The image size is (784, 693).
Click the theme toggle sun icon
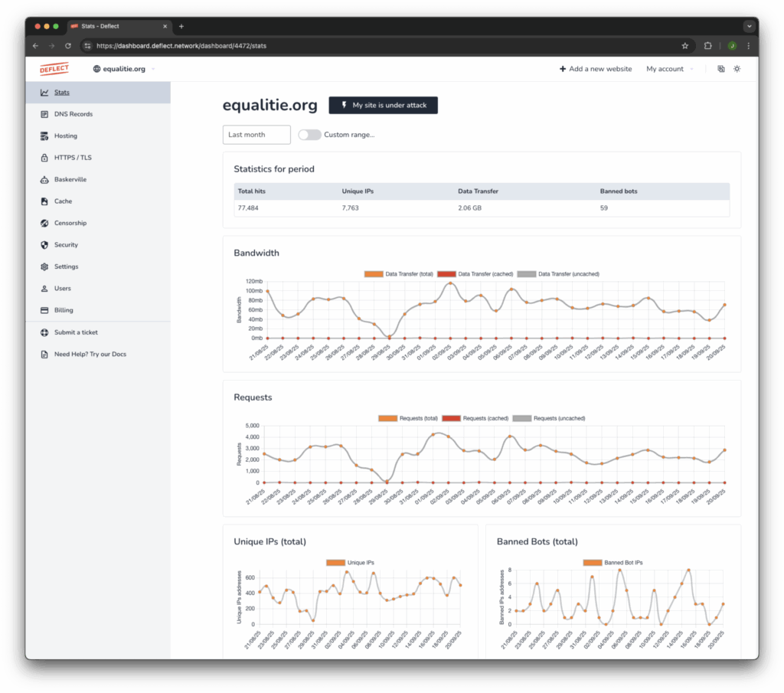[737, 69]
